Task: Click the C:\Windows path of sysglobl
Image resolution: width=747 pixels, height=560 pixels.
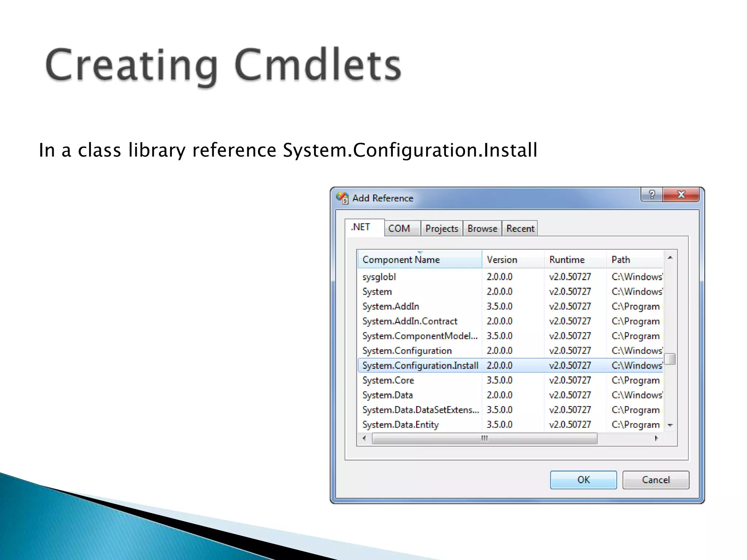Action: [637, 277]
